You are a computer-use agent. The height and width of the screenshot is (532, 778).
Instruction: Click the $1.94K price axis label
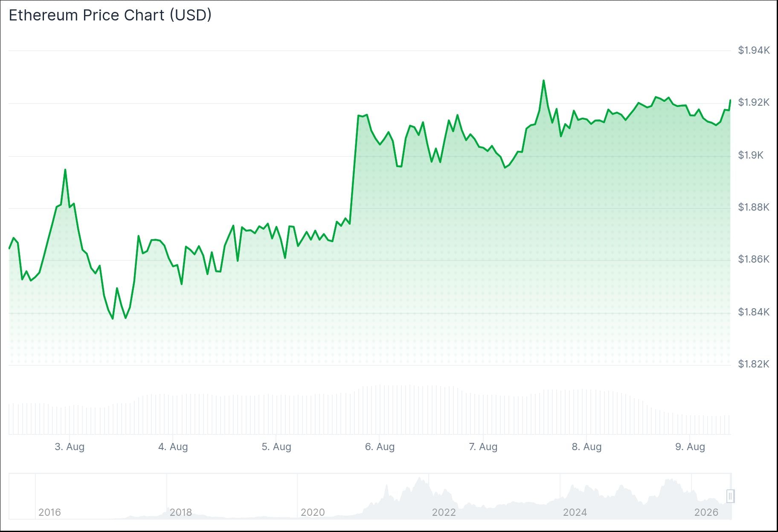click(754, 50)
